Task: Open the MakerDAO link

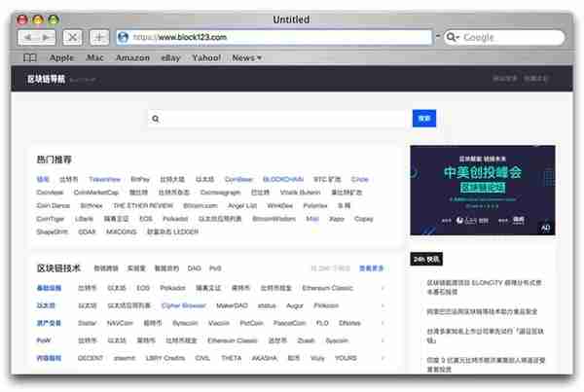Action: click(x=232, y=305)
